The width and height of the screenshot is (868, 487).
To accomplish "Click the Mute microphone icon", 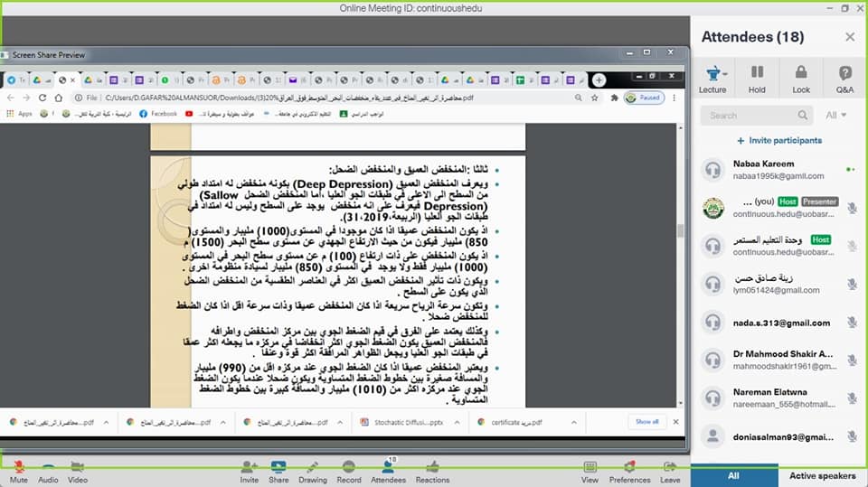I will [x=19, y=466].
